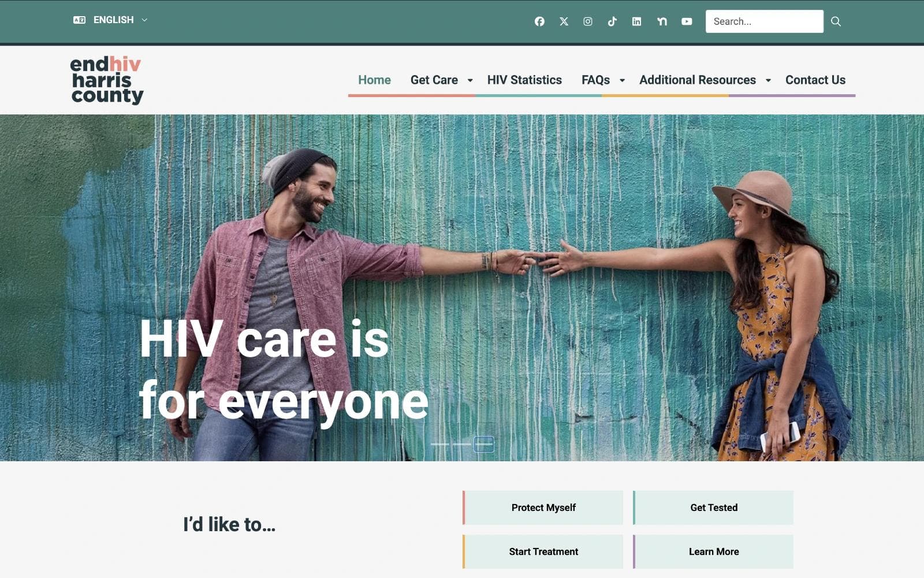Viewport: 924px width, 578px height.
Task: Select the second carousel slide indicator
Action: pyautogui.click(x=462, y=444)
